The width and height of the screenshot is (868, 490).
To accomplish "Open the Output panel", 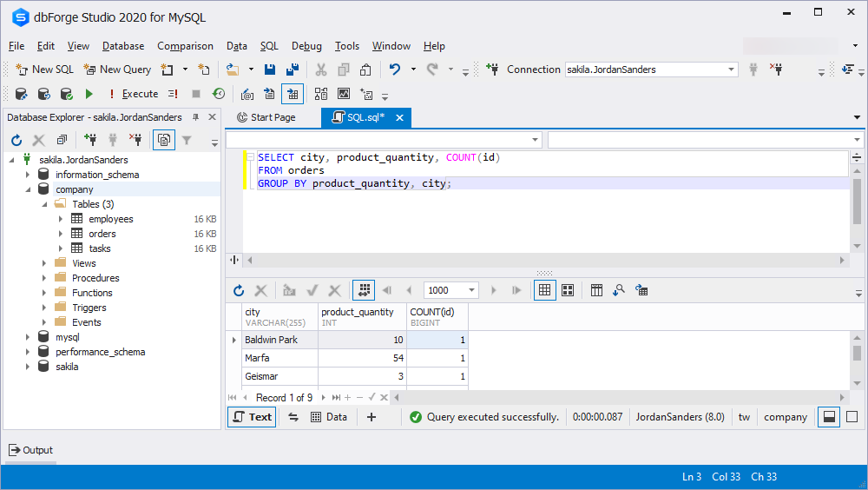I will [x=31, y=450].
